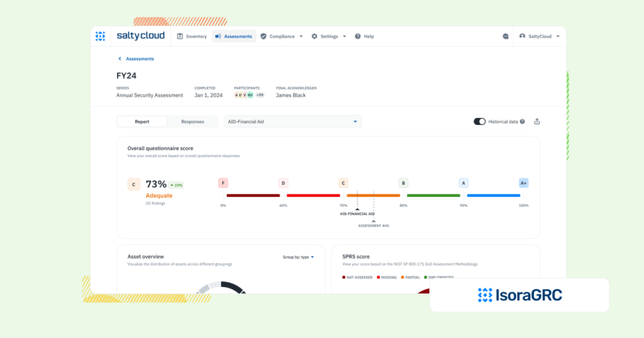Screen dimensions: 644x338
Task: Toggle the Historical data switch
Action: [479, 122]
